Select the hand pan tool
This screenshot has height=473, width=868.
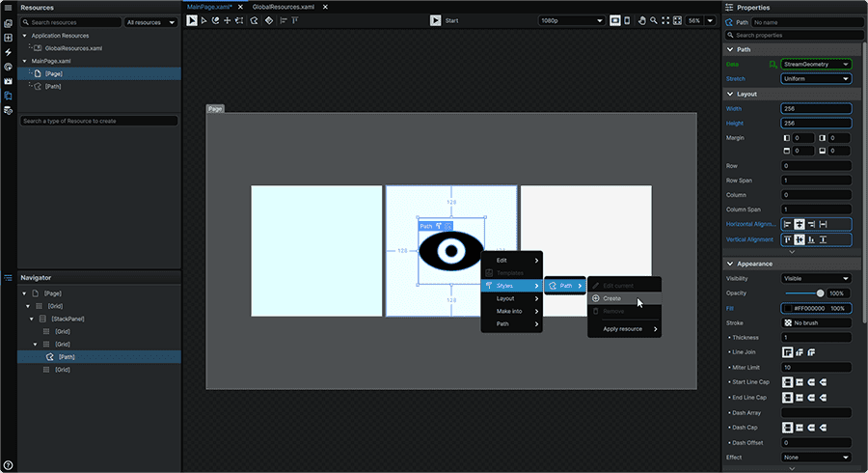641,20
